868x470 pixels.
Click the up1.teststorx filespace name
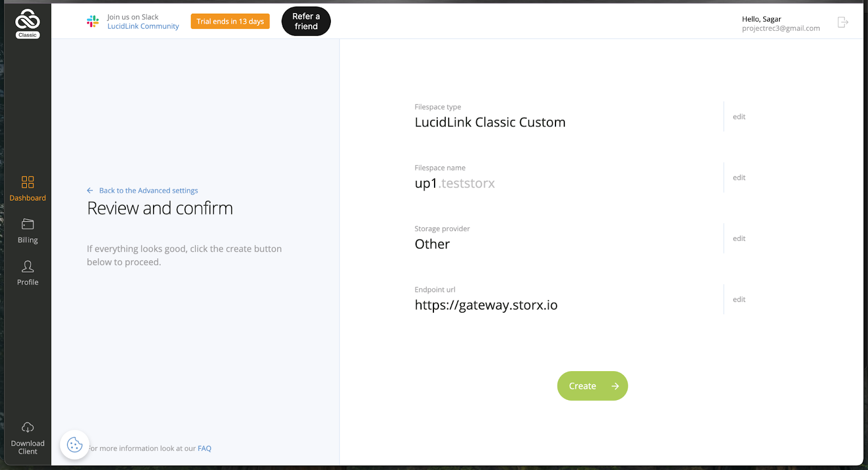coord(455,183)
